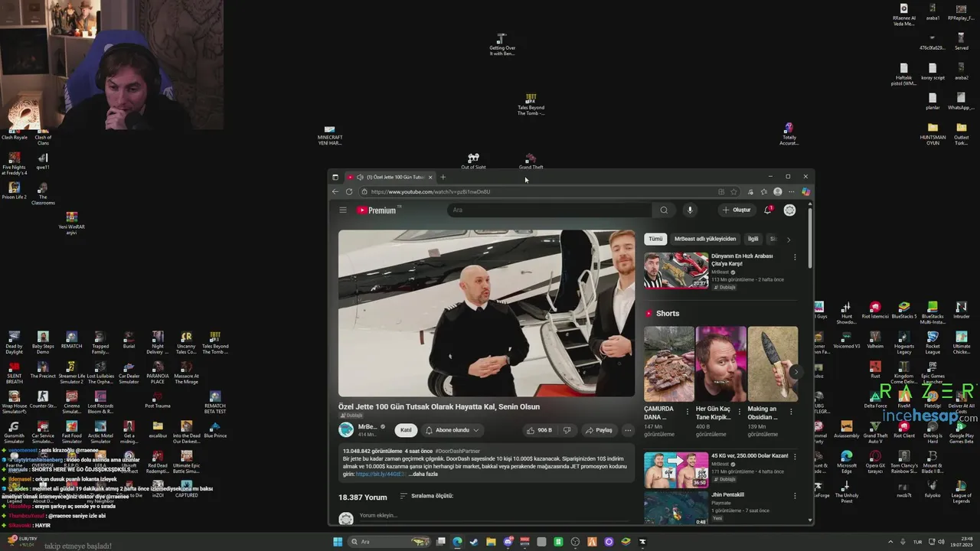Image resolution: width=980 pixels, height=551 pixels.
Task: Click the Oluştur create button
Action: tap(737, 210)
